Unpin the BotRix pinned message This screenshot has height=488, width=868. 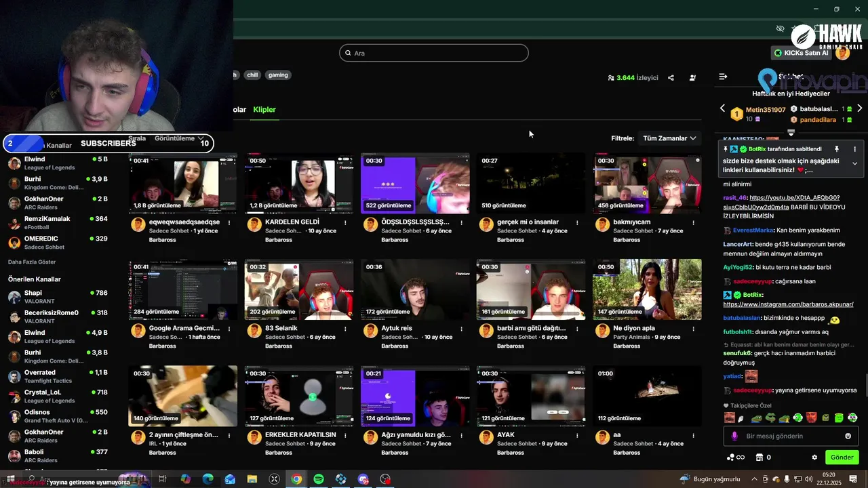click(837, 149)
